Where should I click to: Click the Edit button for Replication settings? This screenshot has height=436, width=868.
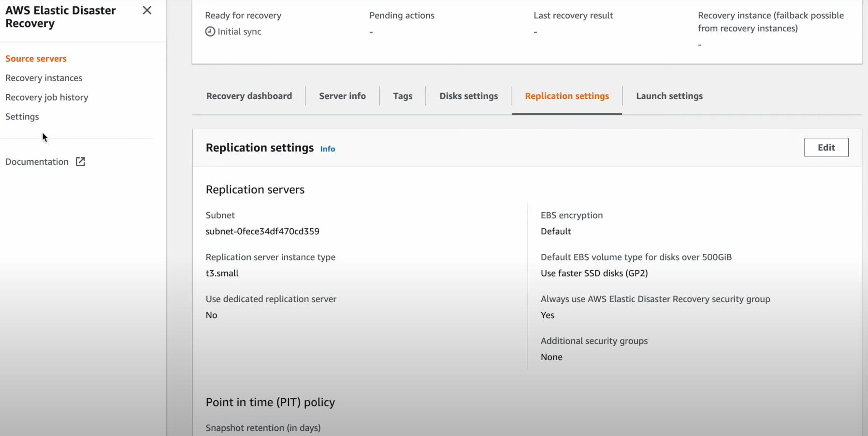click(826, 147)
